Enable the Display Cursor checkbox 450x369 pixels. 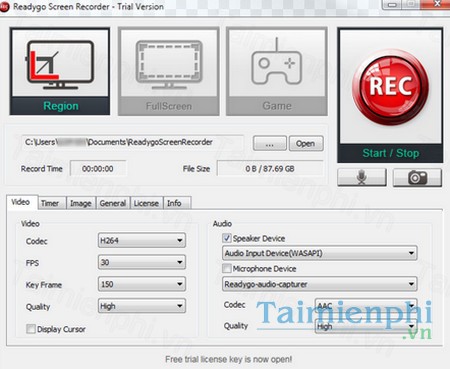(31, 329)
